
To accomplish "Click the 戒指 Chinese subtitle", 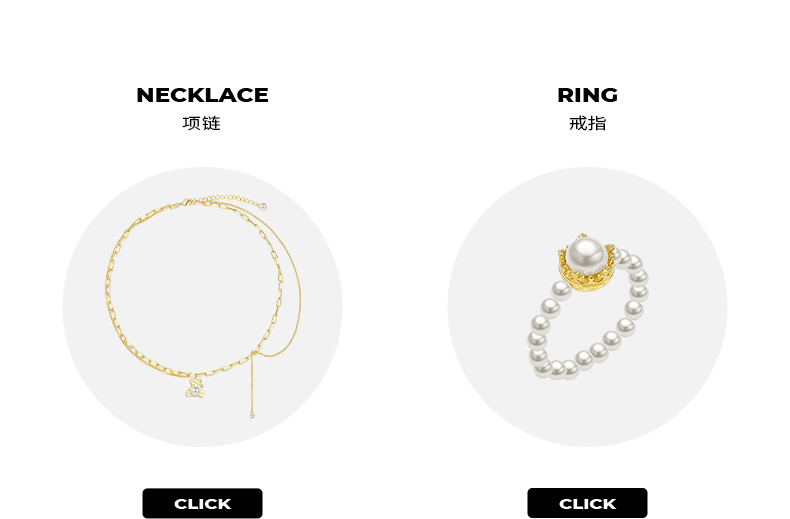I will pyautogui.click(x=587, y=123).
